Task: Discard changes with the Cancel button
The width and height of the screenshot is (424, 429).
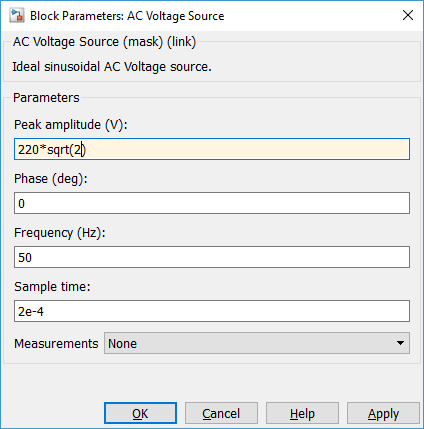Action: (x=221, y=413)
